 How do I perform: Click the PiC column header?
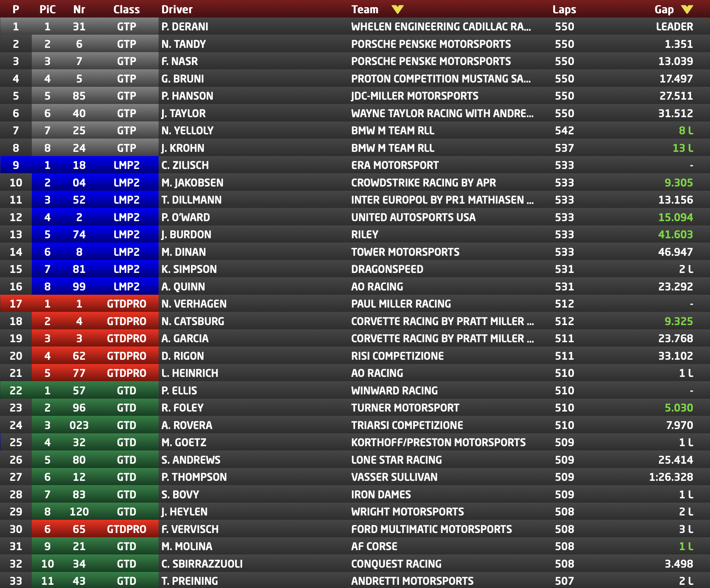pyautogui.click(x=47, y=9)
